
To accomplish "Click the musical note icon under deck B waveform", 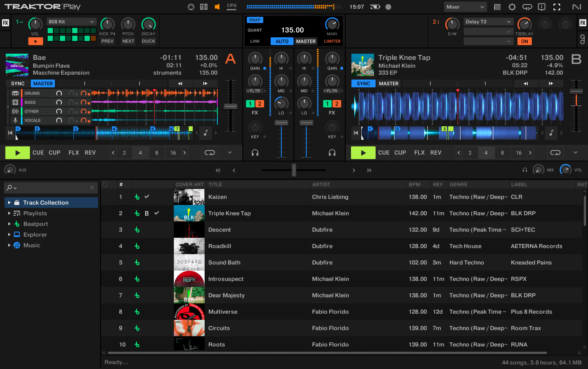I will [551, 133].
